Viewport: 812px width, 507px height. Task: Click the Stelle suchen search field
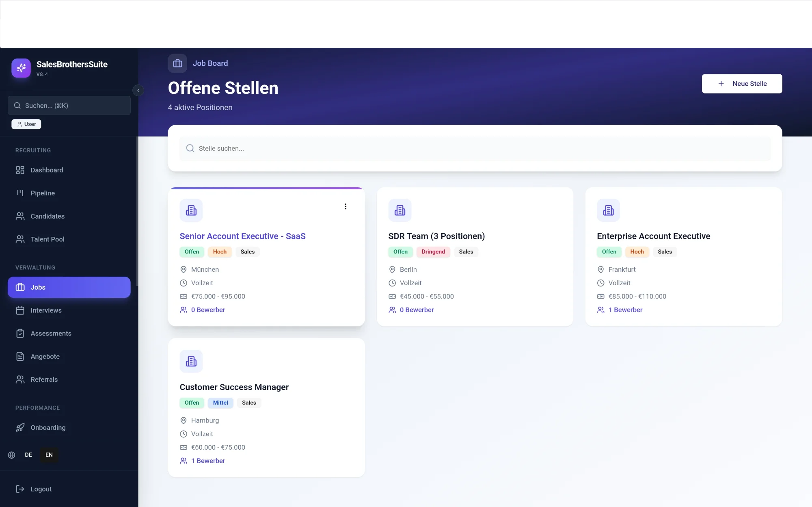click(x=475, y=148)
